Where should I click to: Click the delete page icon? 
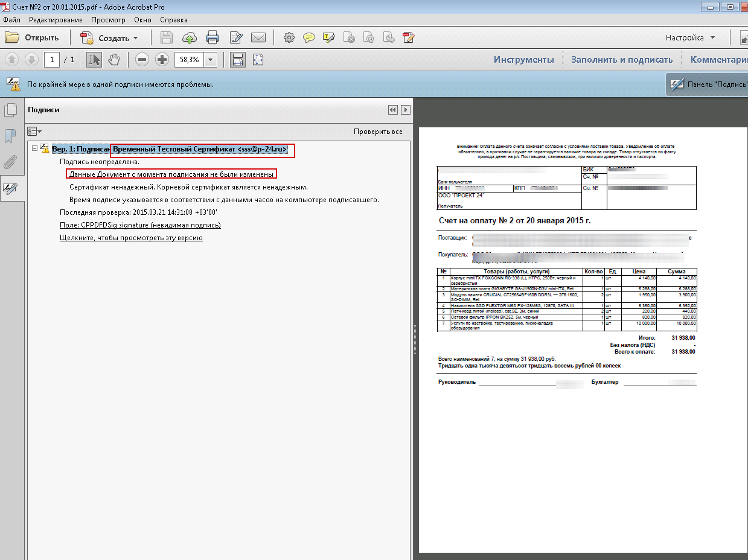click(x=349, y=37)
